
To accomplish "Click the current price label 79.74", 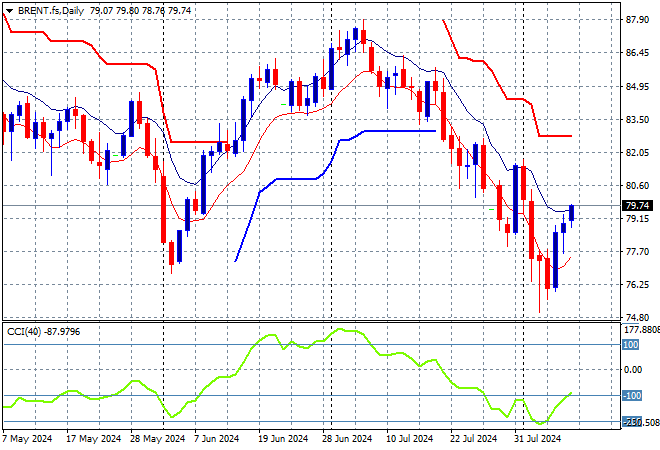I will (x=637, y=205).
